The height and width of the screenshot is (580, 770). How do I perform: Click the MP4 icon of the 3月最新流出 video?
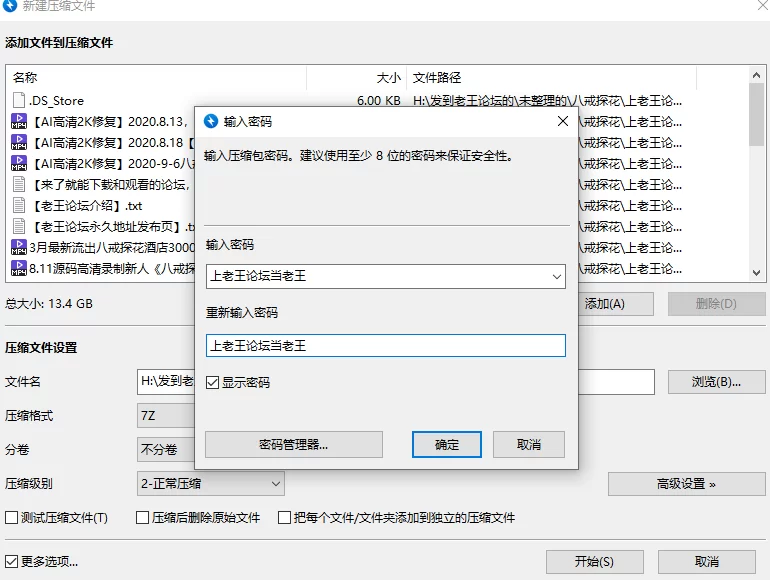click(x=19, y=247)
